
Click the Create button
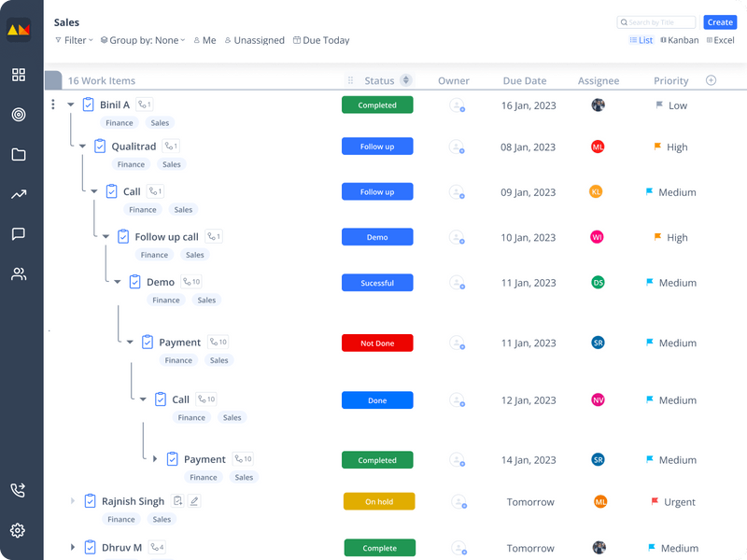click(720, 22)
